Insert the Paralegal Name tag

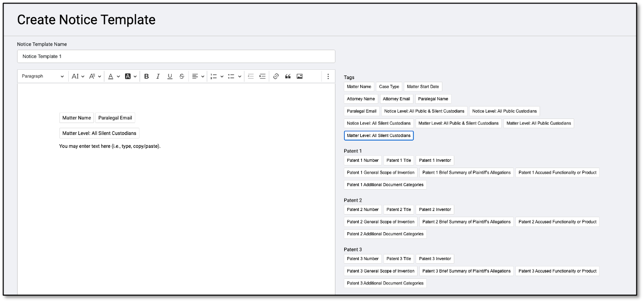point(433,99)
